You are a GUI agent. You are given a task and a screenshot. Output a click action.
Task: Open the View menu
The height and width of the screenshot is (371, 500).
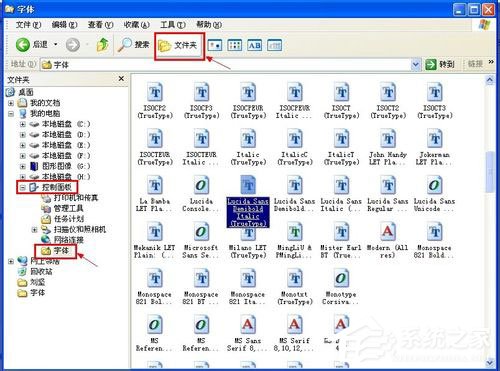(x=100, y=25)
